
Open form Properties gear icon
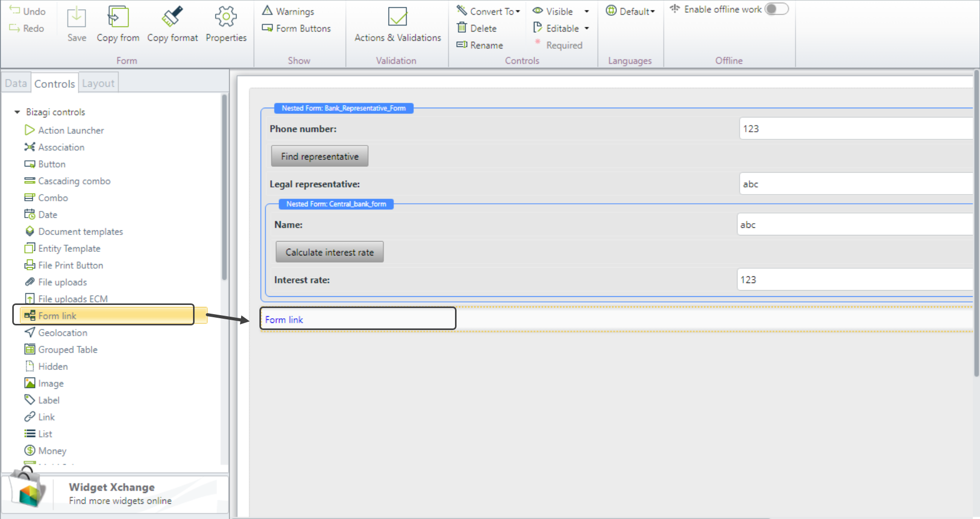226,17
